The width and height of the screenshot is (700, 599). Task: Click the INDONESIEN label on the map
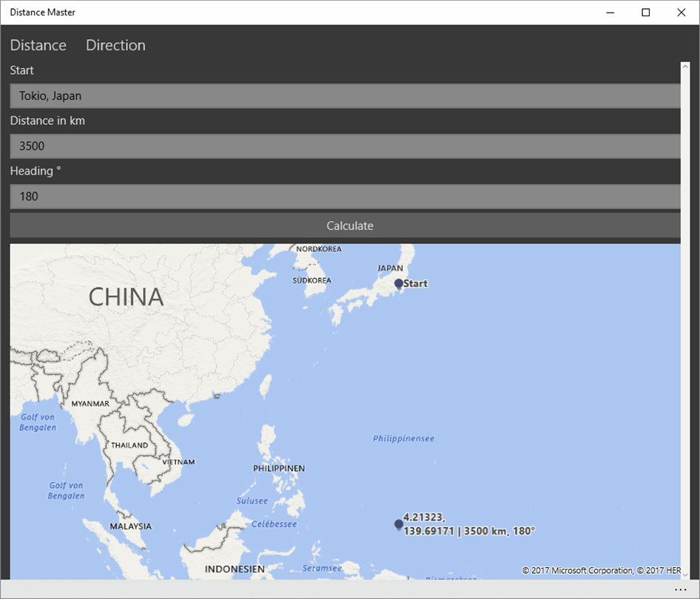(235, 569)
